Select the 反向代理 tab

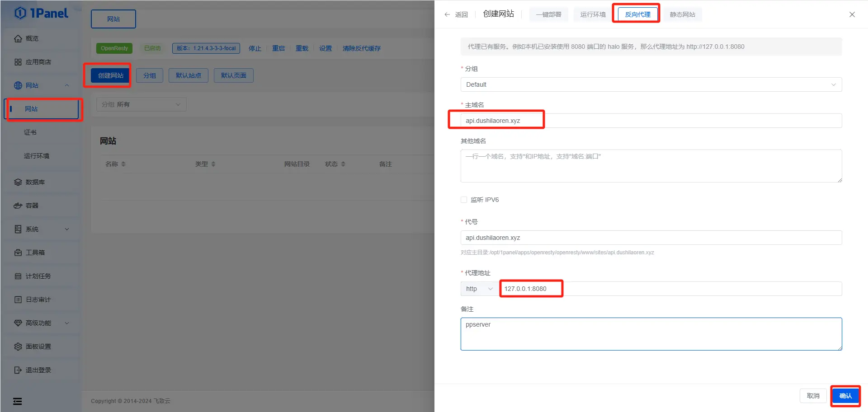[637, 14]
